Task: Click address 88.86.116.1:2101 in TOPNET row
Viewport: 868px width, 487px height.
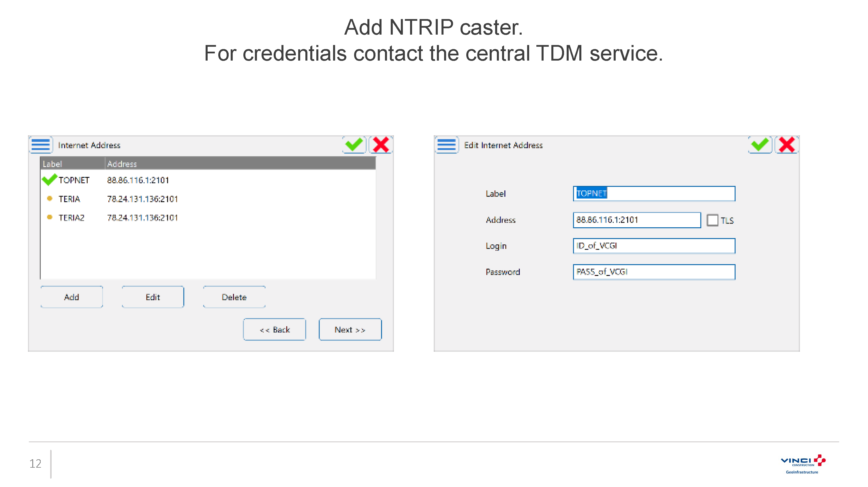Action: [138, 180]
